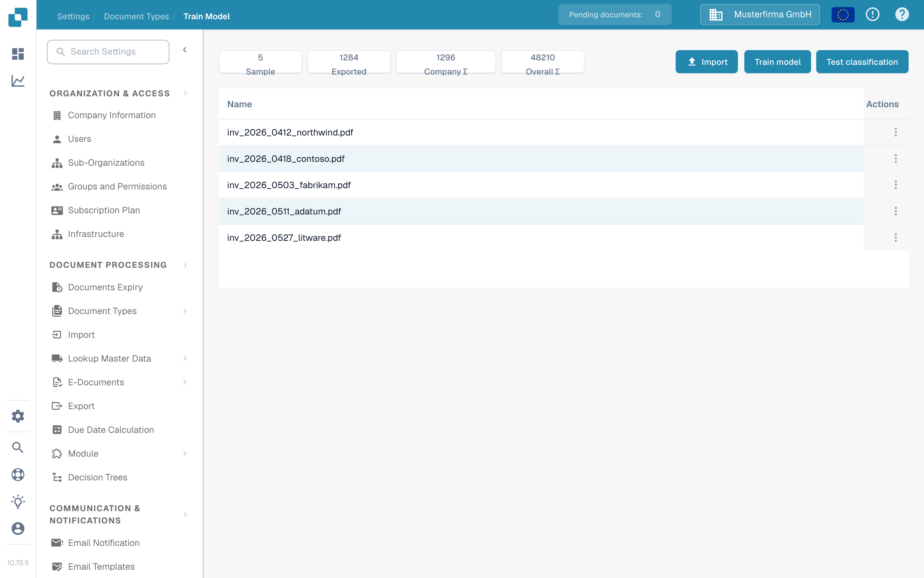
Task: Click the application logo in top-left corner
Action: click(18, 17)
